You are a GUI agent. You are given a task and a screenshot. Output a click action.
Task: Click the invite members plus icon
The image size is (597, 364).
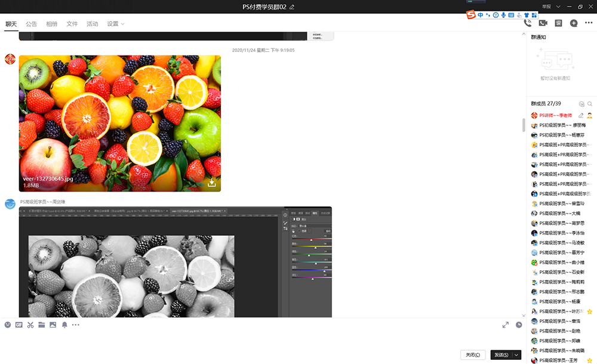point(574,23)
